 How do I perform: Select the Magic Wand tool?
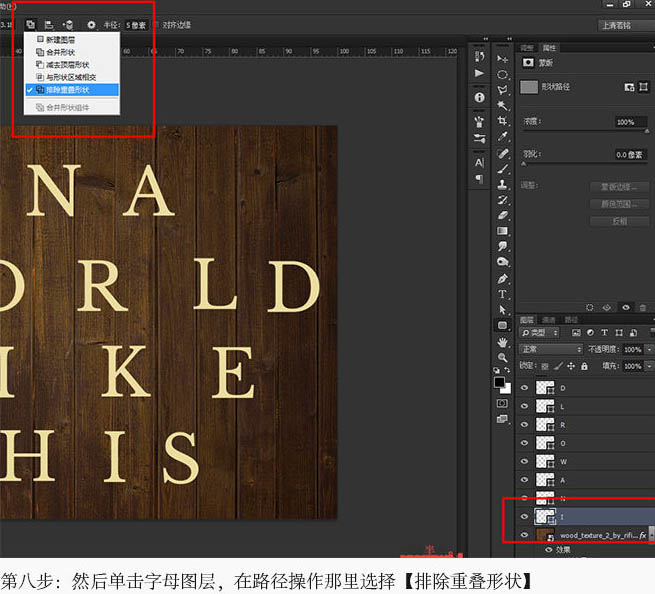(503, 105)
